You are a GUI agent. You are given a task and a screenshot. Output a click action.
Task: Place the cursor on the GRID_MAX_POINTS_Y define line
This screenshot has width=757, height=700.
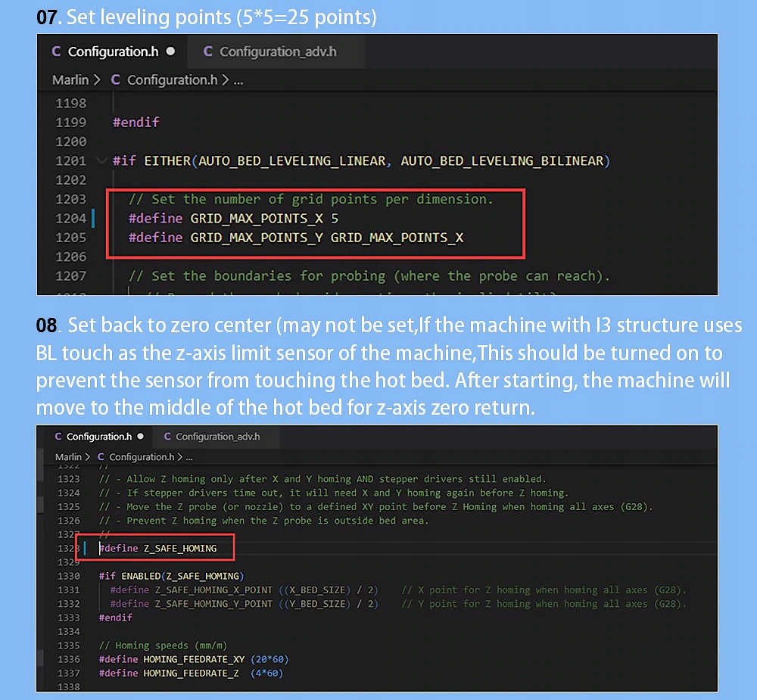click(295, 238)
